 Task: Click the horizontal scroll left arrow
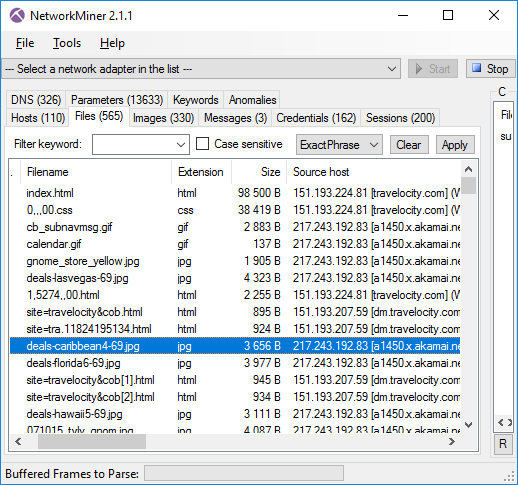click(x=18, y=442)
